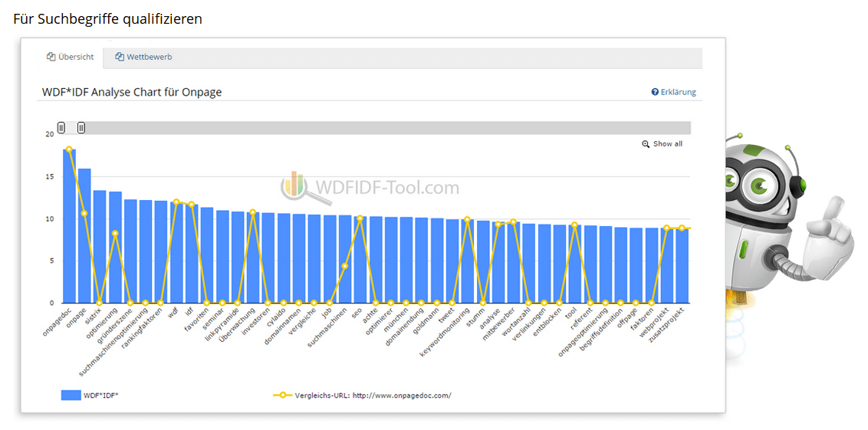Image resolution: width=868 pixels, height=430 pixels.
Task: Click the yellow data point above onpagedoc
Action: [69, 149]
